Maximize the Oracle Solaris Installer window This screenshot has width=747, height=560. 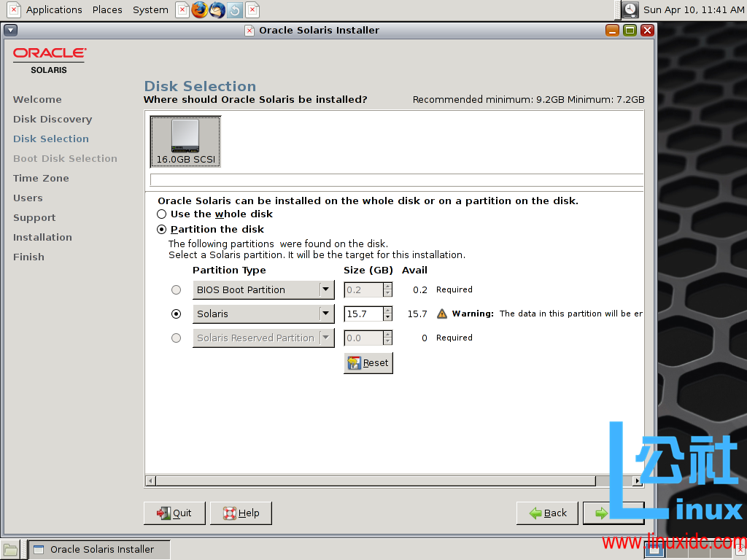[x=630, y=31]
